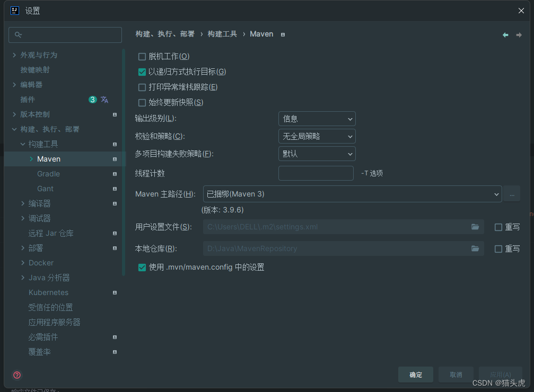Open the Maven 主路径 combo box
The width and height of the screenshot is (534, 392).
(352, 194)
